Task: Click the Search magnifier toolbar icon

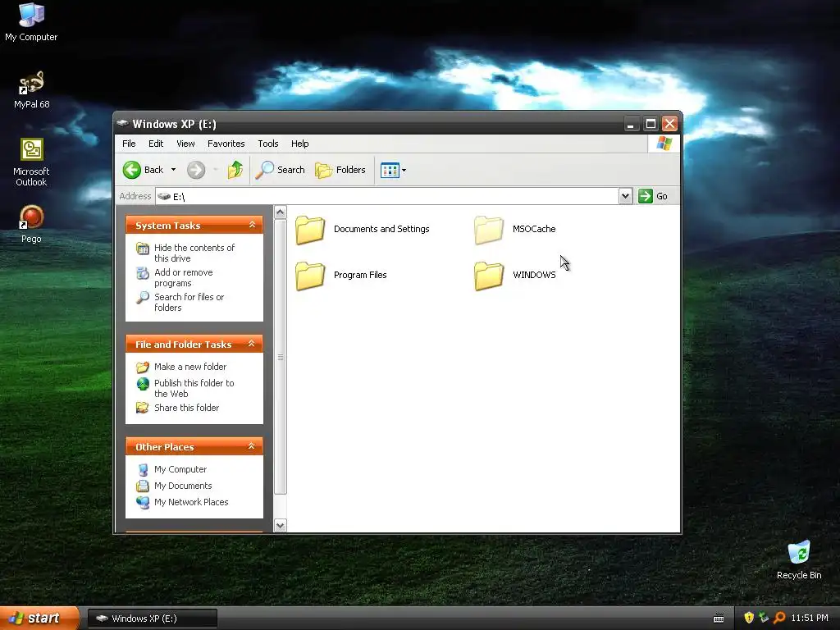Action: (x=265, y=170)
